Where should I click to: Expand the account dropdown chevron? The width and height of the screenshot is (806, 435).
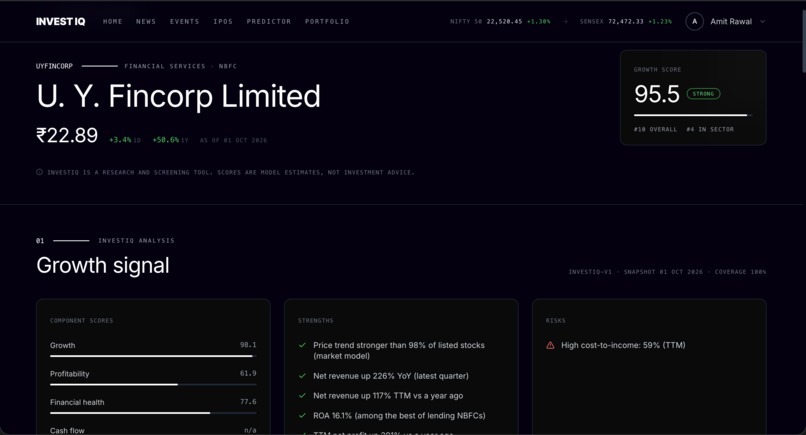(762, 22)
